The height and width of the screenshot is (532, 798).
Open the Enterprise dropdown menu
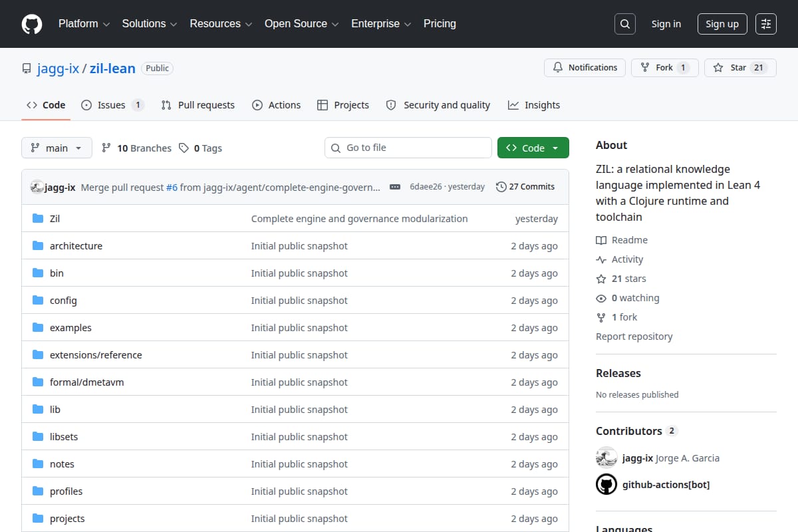coord(381,24)
